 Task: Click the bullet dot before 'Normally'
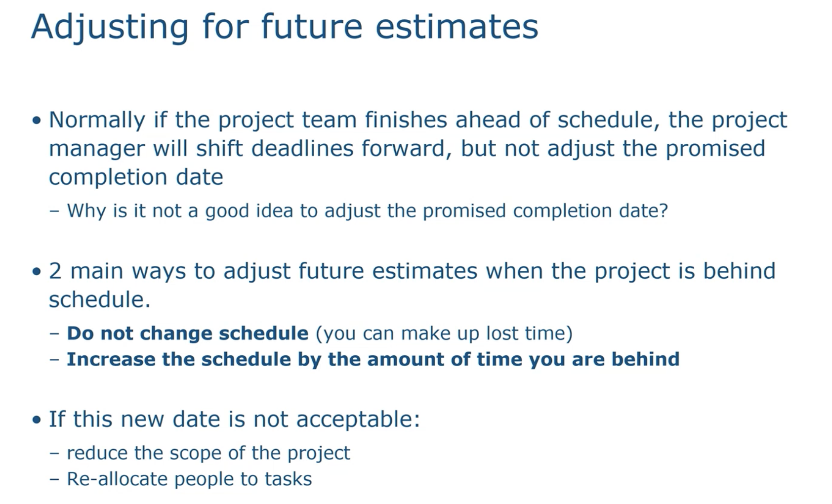pyautogui.click(x=36, y=121)
